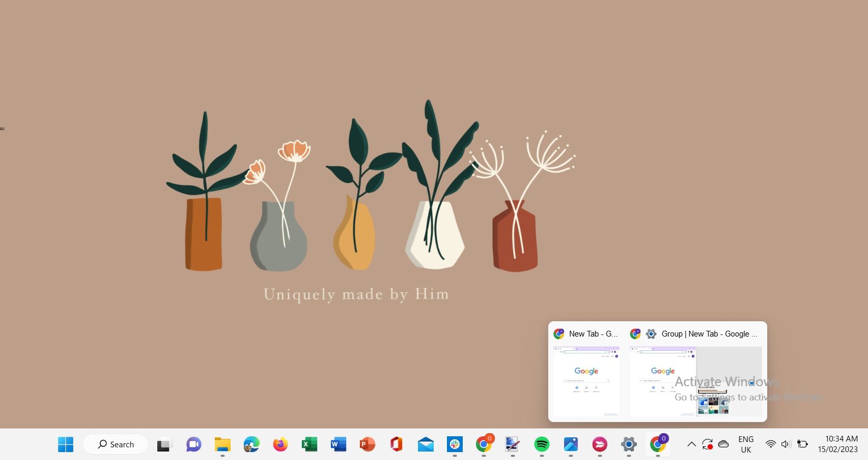Image resolution: width=868 pixels, height=460 pixels.
Task: Launch Excel from the taskbar
Action: pyautogui.click(x=309, y=445)
